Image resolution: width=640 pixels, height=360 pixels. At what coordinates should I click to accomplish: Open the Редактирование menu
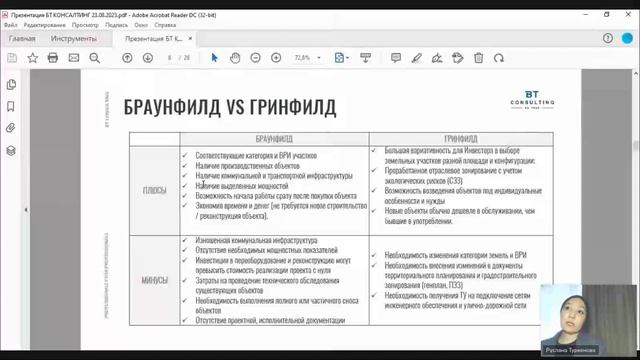[44, 25]
